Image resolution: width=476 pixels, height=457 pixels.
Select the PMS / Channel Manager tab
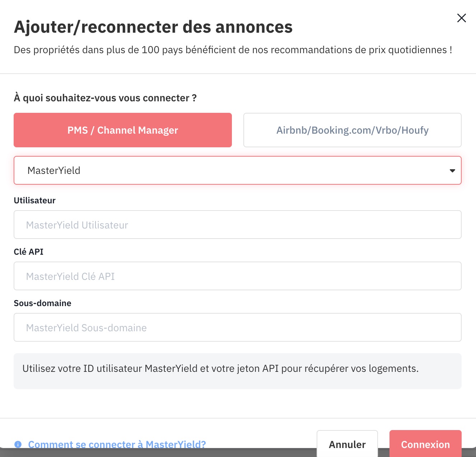click(x=123, y=130)
